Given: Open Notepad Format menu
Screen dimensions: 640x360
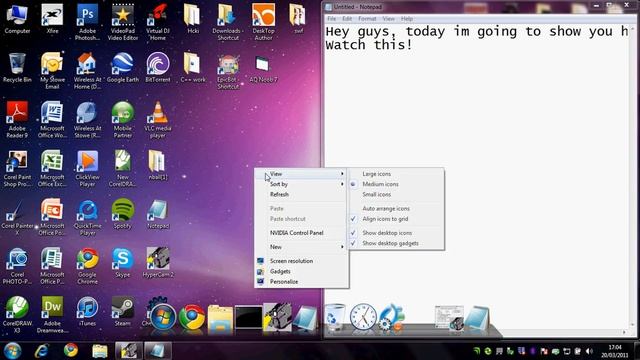Looking at the screenshot, I should (x=367, y=19).
